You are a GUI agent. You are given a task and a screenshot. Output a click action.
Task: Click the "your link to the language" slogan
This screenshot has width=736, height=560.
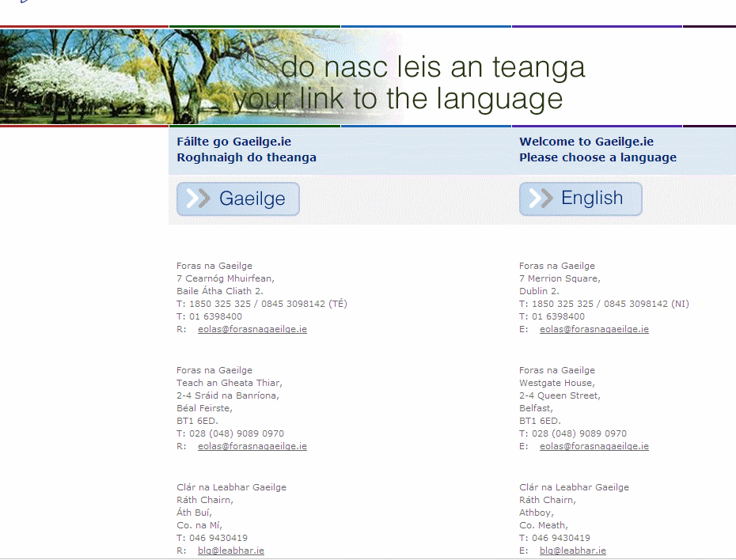[398, 100]
